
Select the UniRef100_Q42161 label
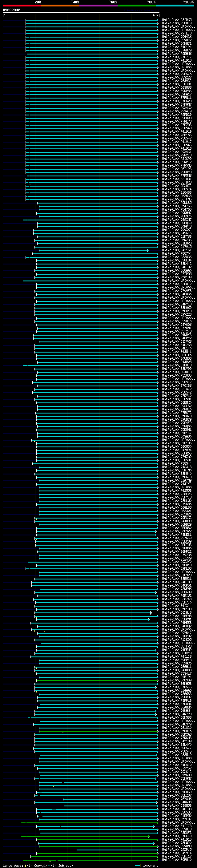[x=177, y=250]
